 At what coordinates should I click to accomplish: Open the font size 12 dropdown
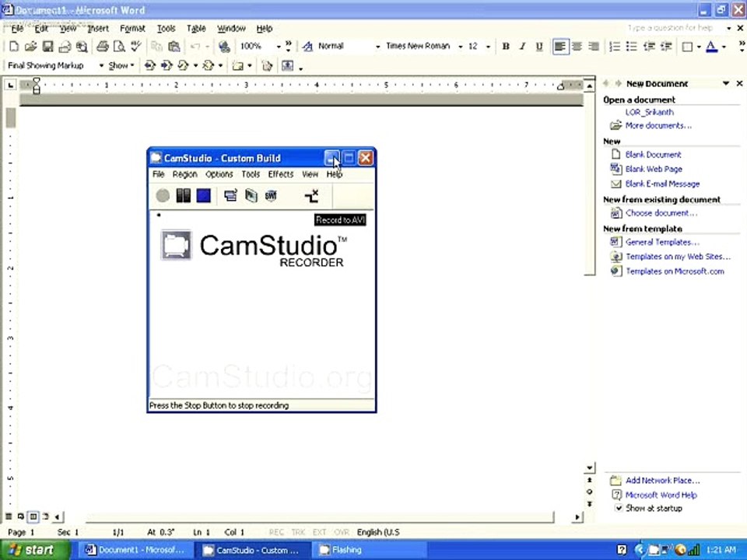coord(488,47)
